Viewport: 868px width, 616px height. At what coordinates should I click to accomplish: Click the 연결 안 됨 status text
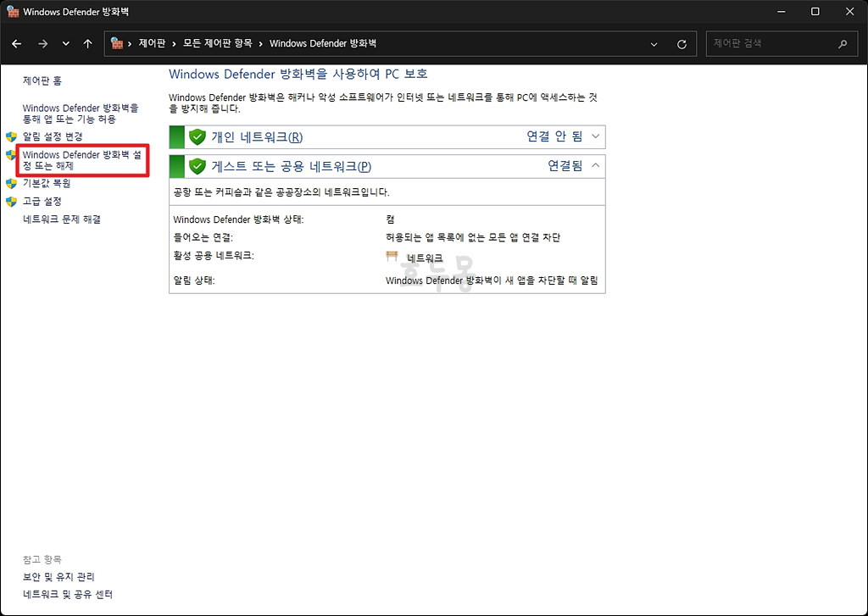tap(554, 136)
